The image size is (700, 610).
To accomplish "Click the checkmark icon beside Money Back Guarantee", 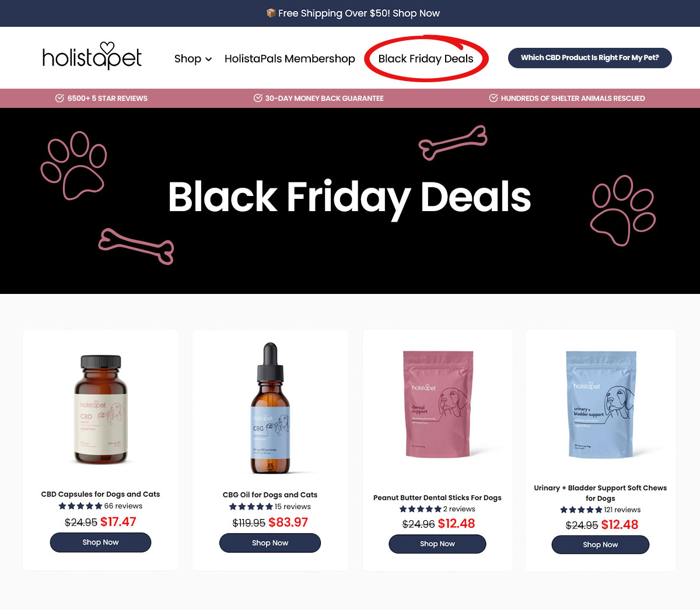I will (258, 98).
